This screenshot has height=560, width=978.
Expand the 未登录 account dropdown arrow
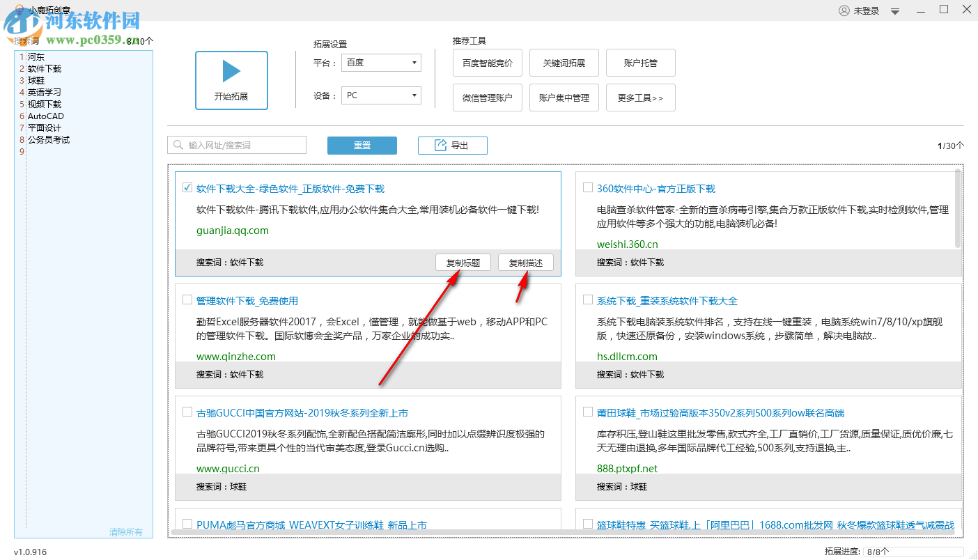click(x=894, y=10)
